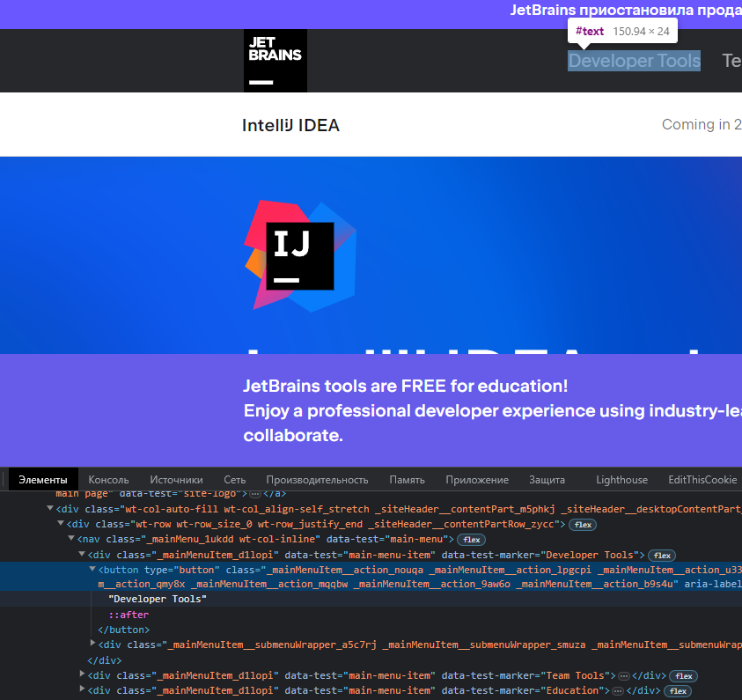Toggle flex badge on Team Tools div
Screen dimensions: 742x700
click(x=683, y=676)
